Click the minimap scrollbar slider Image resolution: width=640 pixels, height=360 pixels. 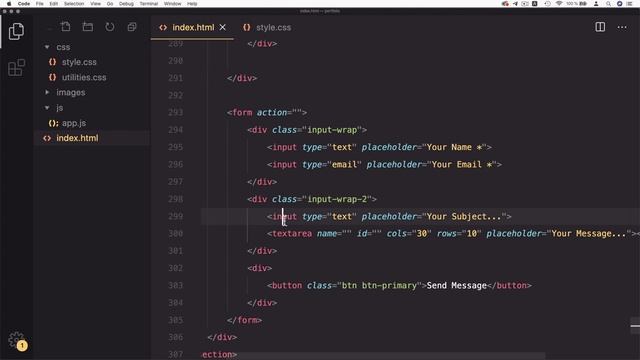tap(635, 326)
